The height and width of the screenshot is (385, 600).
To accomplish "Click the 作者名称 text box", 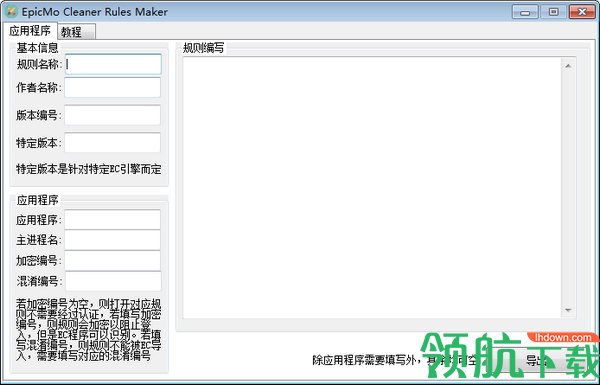I will pos(112,88).
